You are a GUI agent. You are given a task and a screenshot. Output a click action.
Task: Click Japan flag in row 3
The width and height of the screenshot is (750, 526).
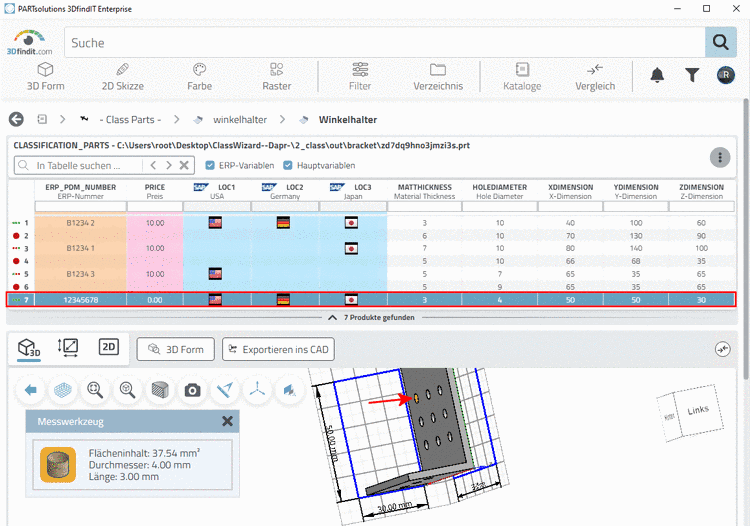click(351, 248)
